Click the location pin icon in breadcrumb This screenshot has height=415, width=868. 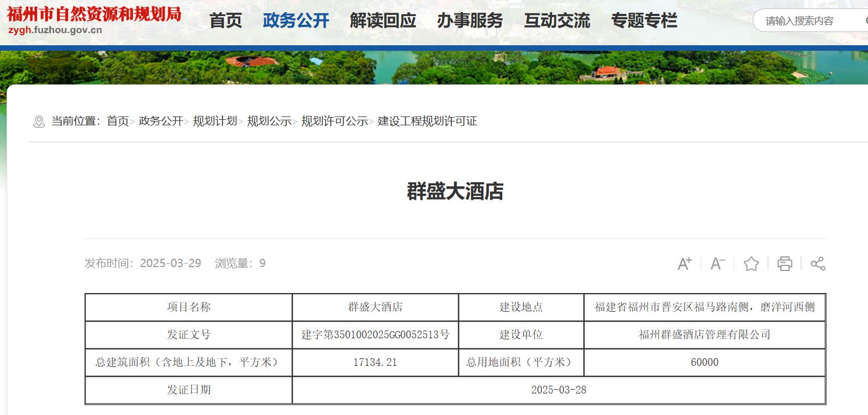(39, 121)
